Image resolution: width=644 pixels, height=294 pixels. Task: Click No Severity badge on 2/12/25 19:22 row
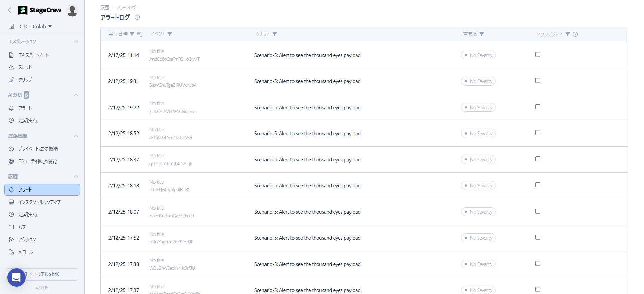pos(478,108)
